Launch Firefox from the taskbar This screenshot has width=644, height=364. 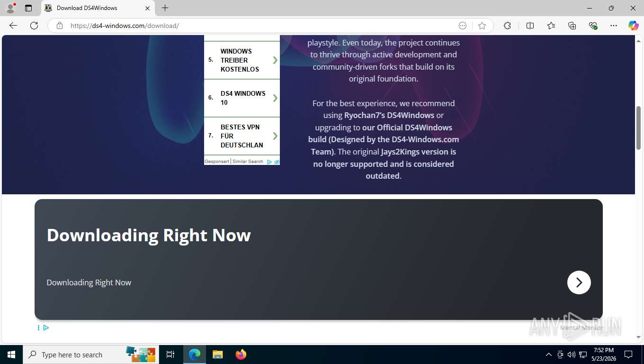(x=241, y=355)
